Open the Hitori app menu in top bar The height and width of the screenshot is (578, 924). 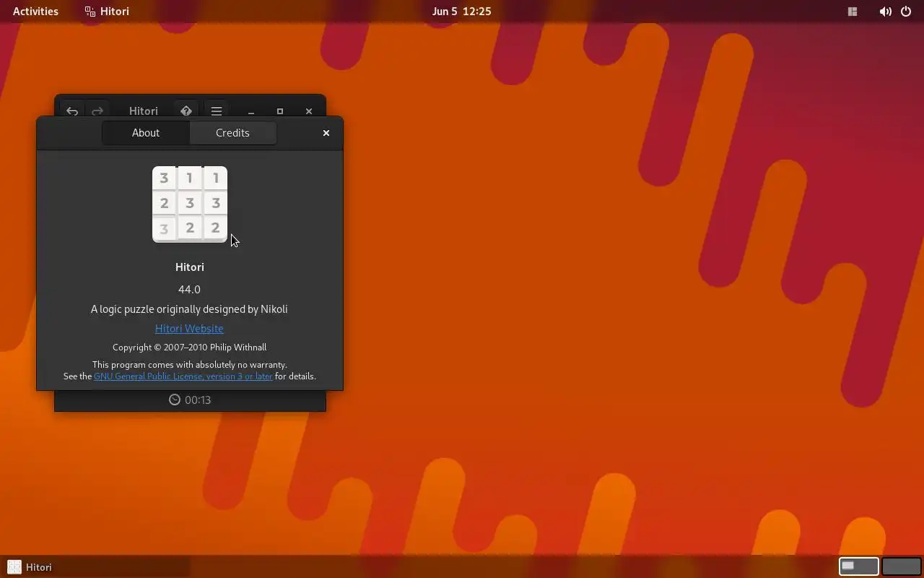point(107,12)
